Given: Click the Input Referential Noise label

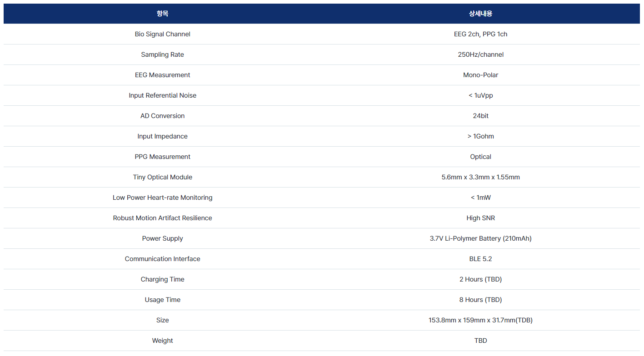Looking at the screenshot, I should (162, 95).
